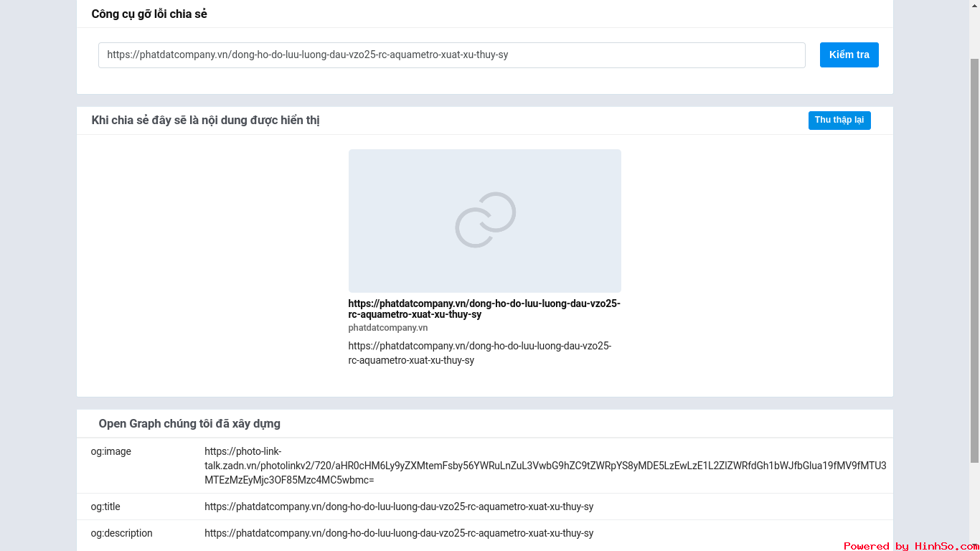Select the og:description value text
This screenshot has width=980, height=551.
pos(399,533)
